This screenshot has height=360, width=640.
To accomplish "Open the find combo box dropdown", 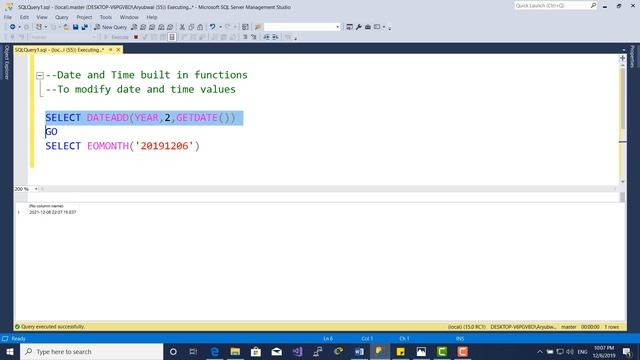I will point(337,27).
